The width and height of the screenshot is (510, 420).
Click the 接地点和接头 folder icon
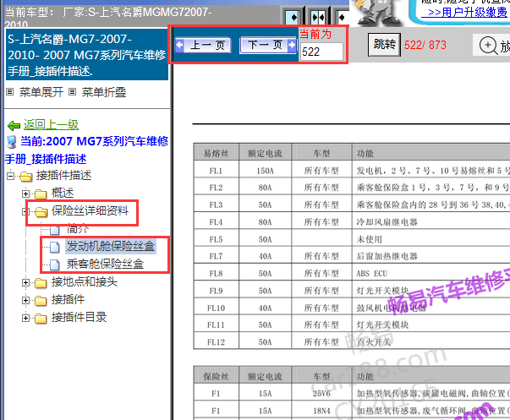point(41,283)
